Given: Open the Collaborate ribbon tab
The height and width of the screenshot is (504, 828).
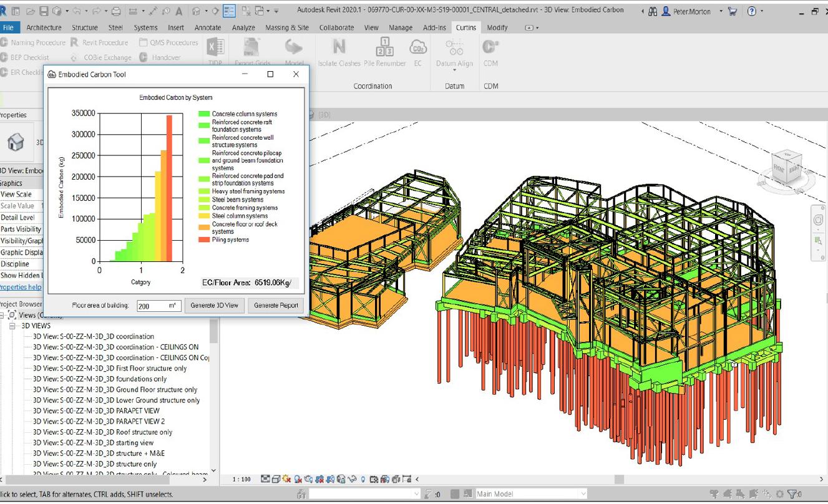Looking at the screenshot, I should pyautogui.click(x=336, y=27).
